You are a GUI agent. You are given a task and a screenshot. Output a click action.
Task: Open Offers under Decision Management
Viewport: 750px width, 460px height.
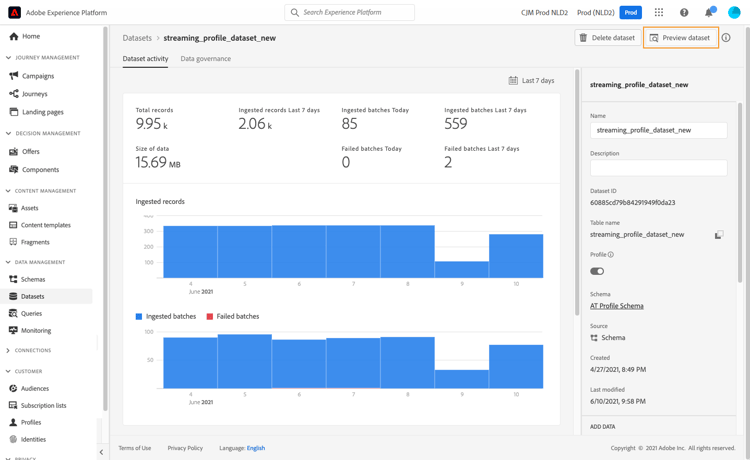point(24,152)
